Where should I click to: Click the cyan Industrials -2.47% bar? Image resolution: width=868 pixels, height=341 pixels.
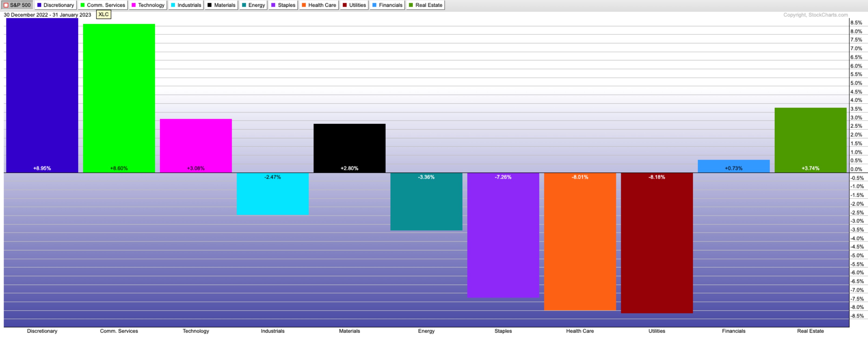(x=273, y=194)
